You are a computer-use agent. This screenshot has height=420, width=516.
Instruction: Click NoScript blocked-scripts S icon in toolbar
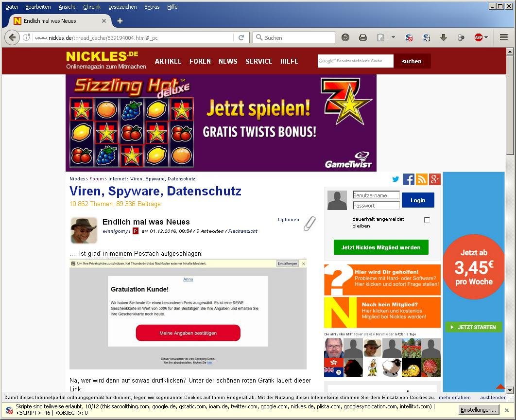(x=409, y=37)
